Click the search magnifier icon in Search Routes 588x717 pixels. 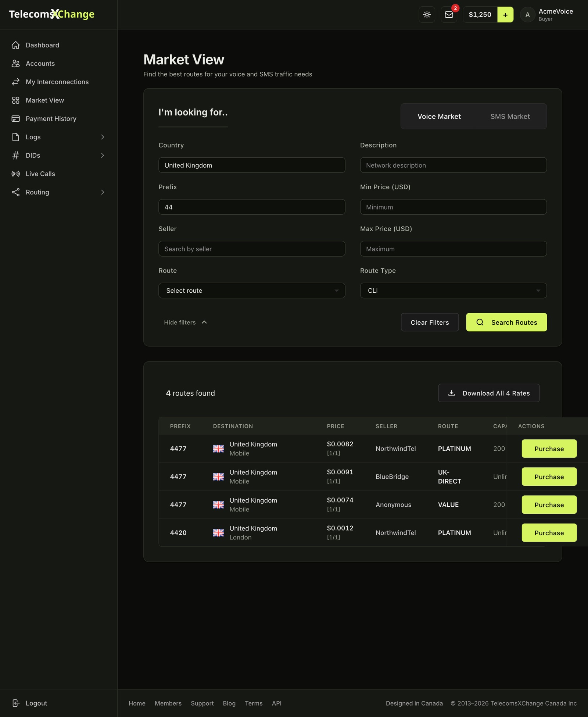pos(480,322)
